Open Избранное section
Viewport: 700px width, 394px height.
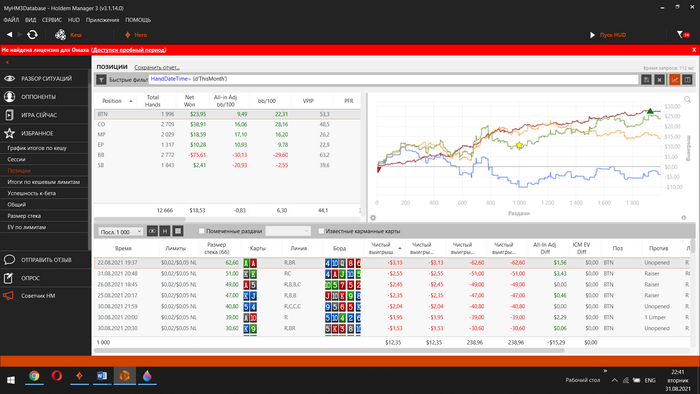pos(45,133)
